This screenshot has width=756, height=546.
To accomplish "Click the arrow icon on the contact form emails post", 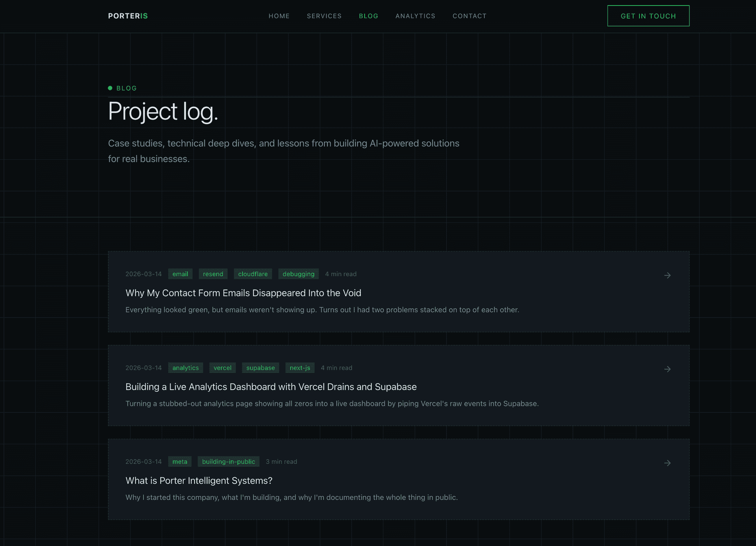I will 667,275.
